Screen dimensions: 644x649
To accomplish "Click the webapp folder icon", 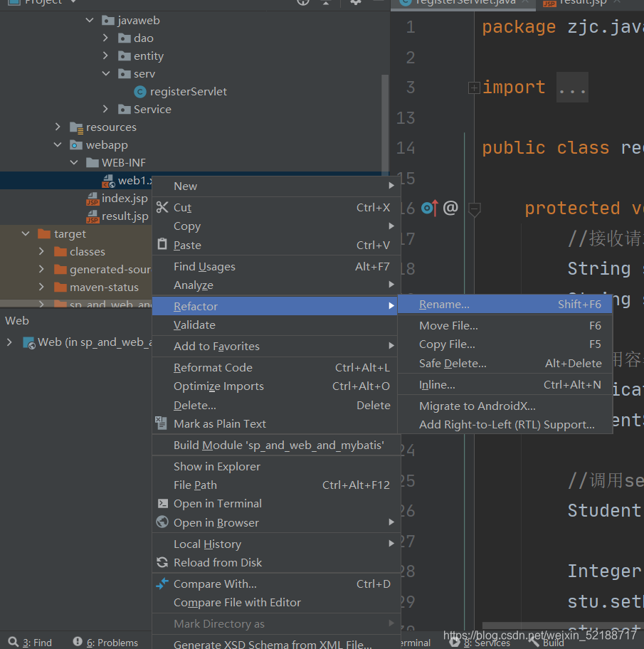I will 75,145.
